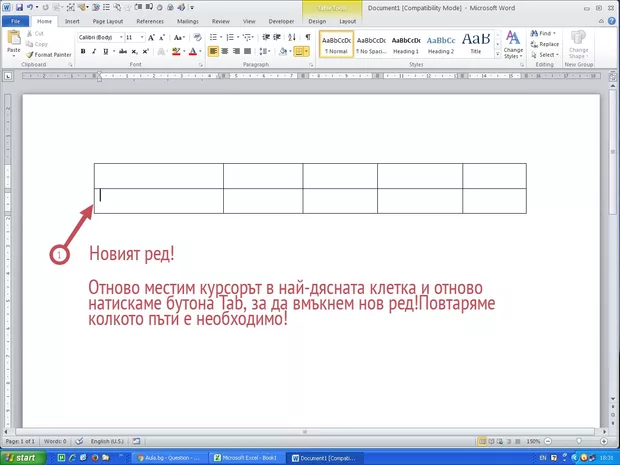
Task: Click the Grow Font icon
Action: click(x=151, y=38)
